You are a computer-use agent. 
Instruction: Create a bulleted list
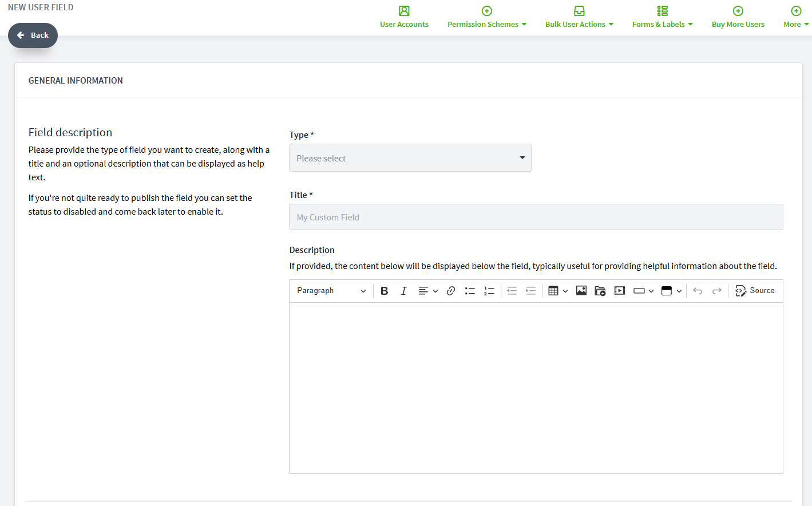[x=470, y=291]
